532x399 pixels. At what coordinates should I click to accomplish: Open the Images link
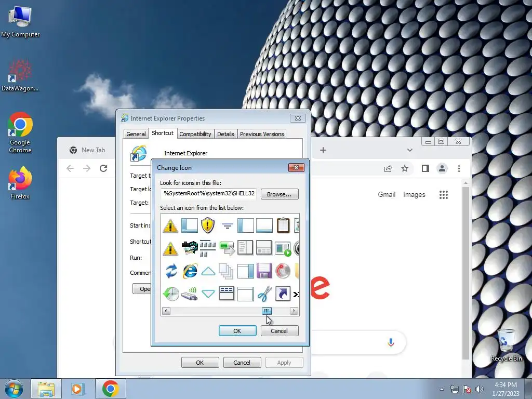[x=414, y=194]
